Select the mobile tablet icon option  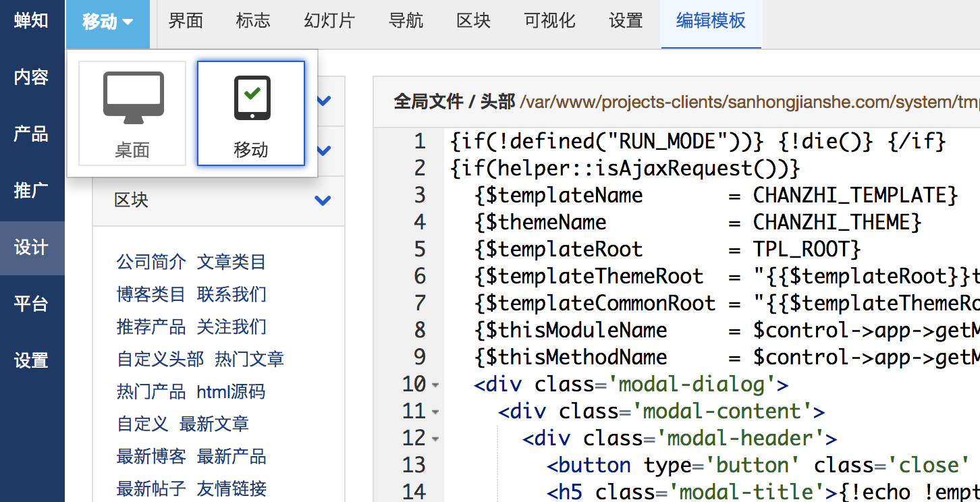pyautogui.click(x=252, y=98)
